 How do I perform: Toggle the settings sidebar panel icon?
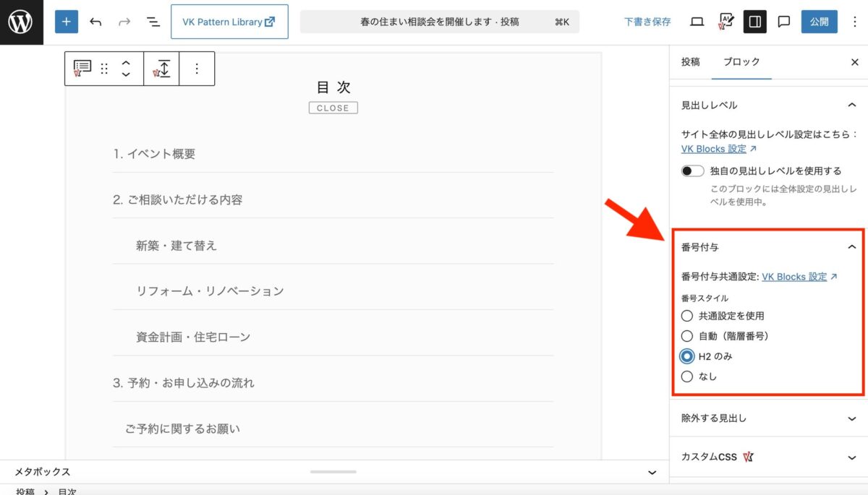[x=754, y=22]
